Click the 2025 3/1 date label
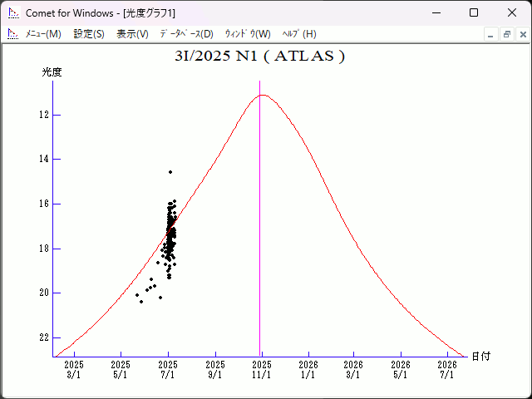 74,370
